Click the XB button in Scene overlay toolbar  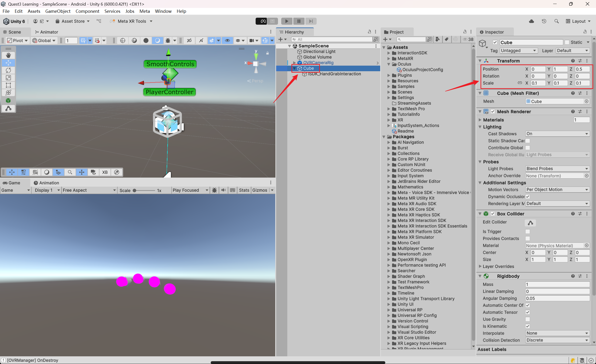point(105,172)
